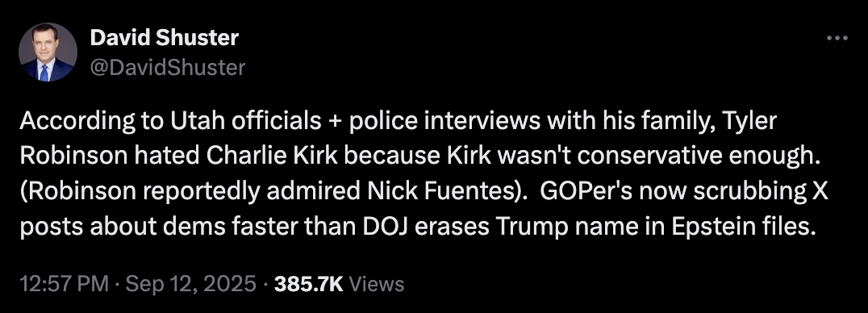This screenshot has height=313, width=868.
Task: Visit the @DavidShuster handle
Action: click(x=167, y=67)
